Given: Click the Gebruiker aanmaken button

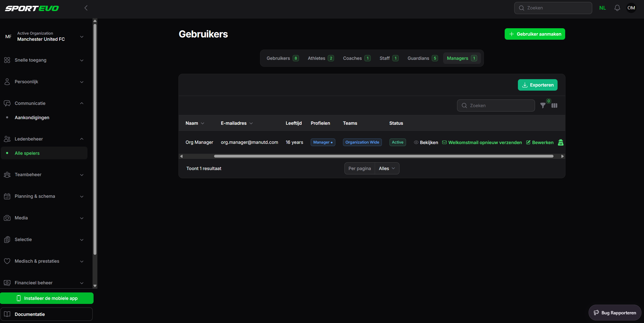Looking at the screenshot, I should tap(535, 34).
